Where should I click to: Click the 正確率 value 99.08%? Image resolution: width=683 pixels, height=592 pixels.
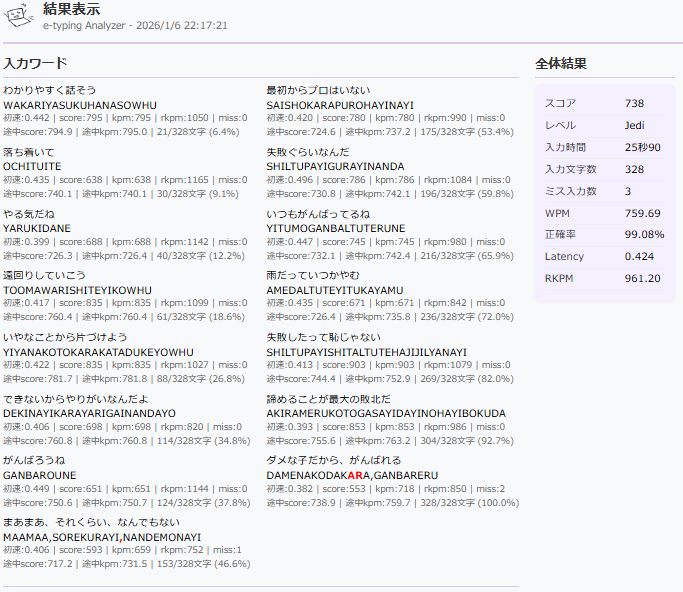point(643,235)
